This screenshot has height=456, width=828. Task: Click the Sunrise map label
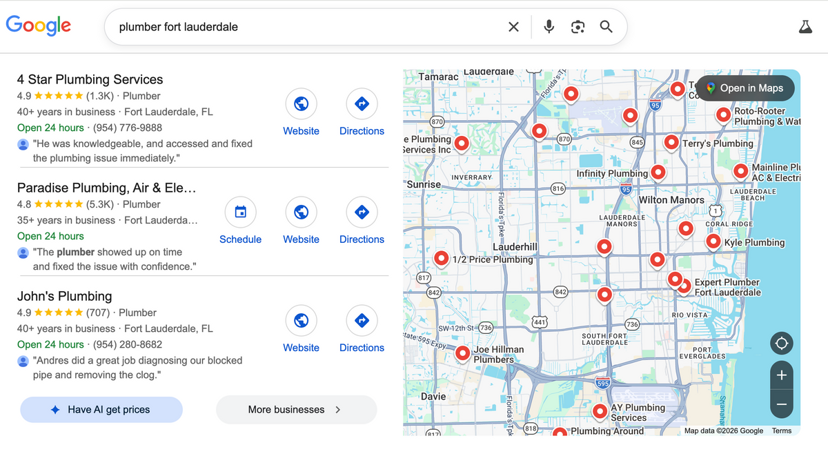(x=424, y=184)
